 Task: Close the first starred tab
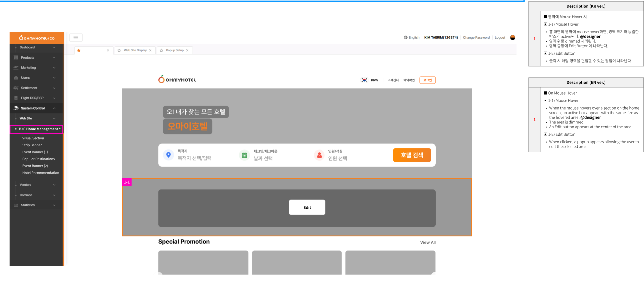pos(108,50)
